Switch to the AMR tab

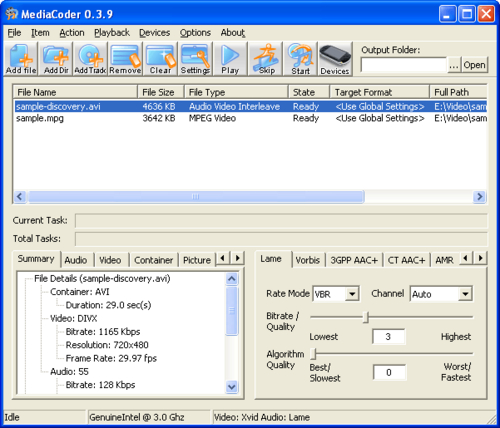pyautogui.click(x=445, y=260)
